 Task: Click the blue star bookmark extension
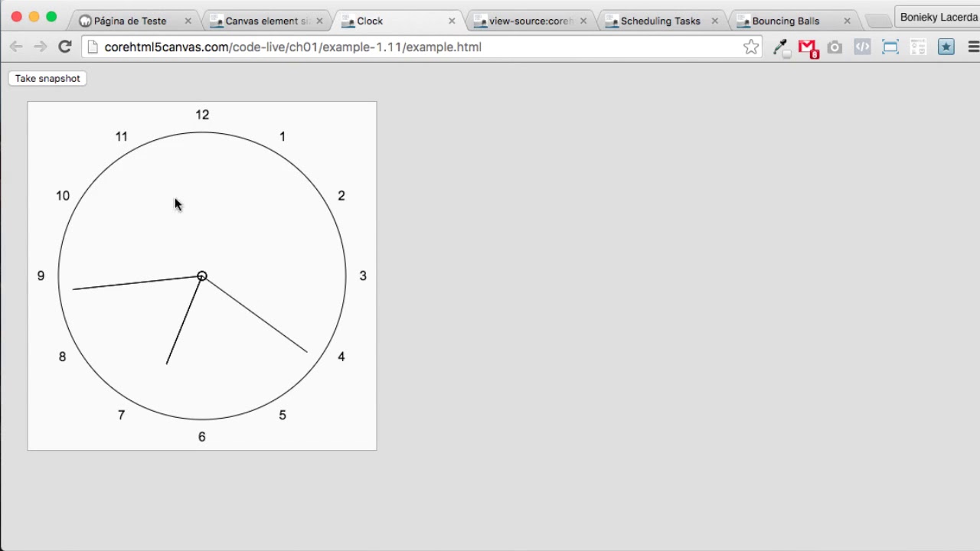pos(946,47)
